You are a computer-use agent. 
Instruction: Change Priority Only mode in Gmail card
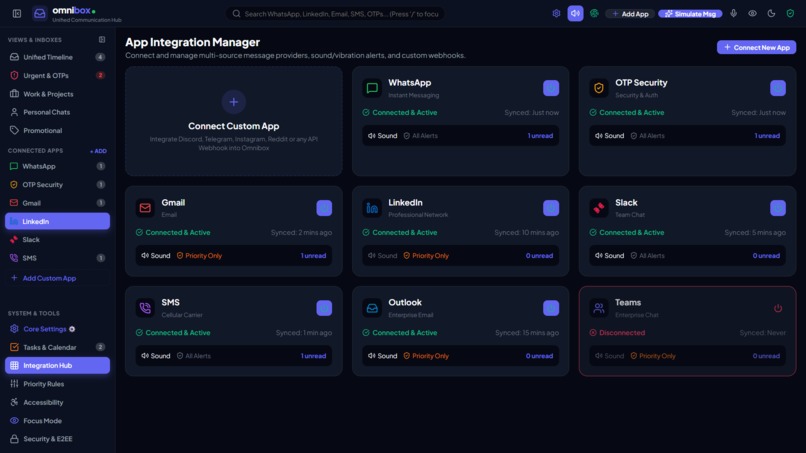(x=199, y=256)
